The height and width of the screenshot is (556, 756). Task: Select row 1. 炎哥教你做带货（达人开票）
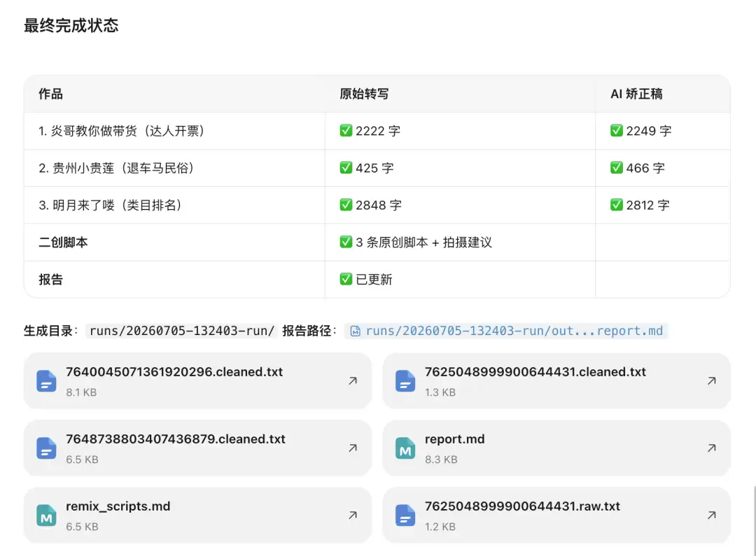click(x=377, y=131)
